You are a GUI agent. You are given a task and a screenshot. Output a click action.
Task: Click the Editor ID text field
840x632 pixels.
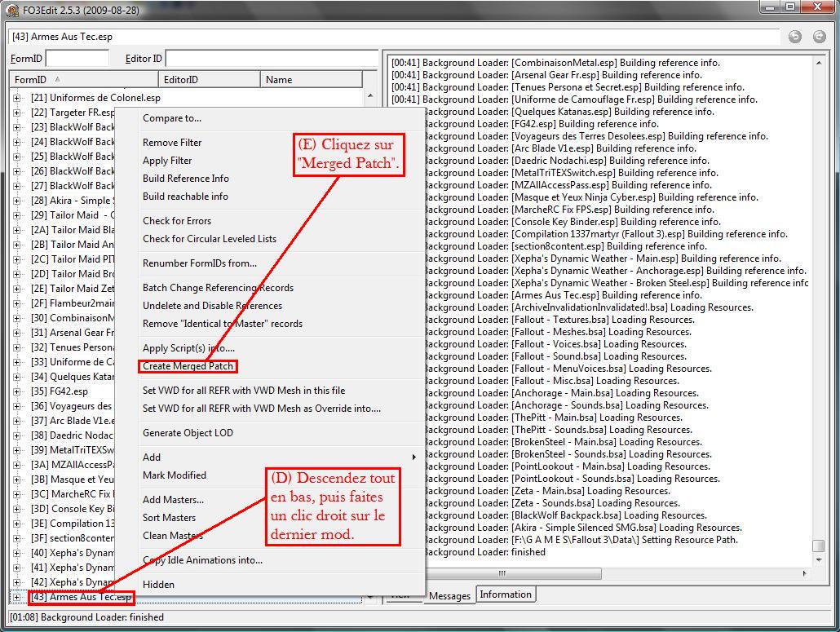click(271, 59)
